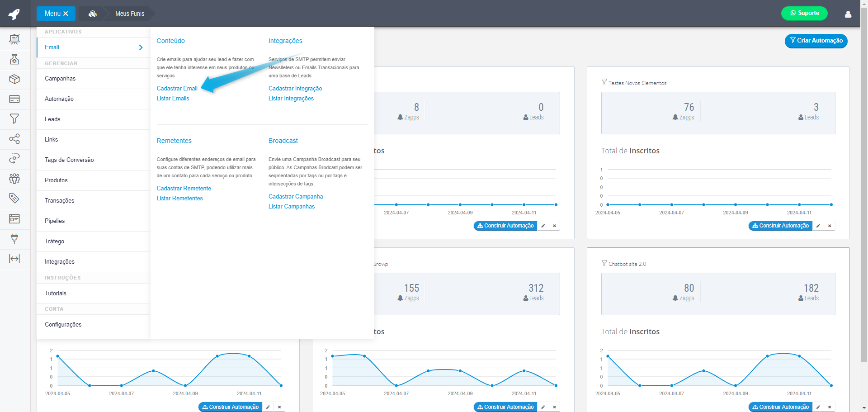
Task: Click the cube box sidebar icon
Action: [14, 79]
